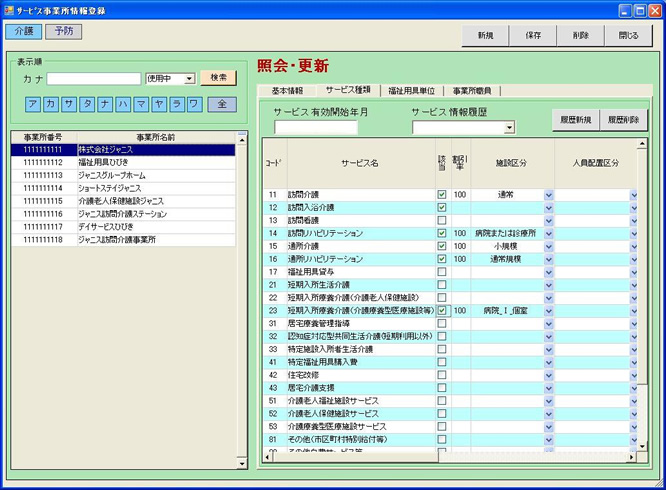Click the 検索 search button
The height and width of the screenshot is (490, 666).
[x=218, y=78]
